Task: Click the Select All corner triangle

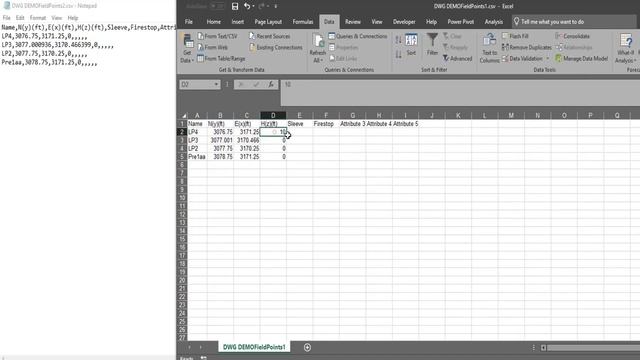Action: pyautogui.click(x=184, y=116)
